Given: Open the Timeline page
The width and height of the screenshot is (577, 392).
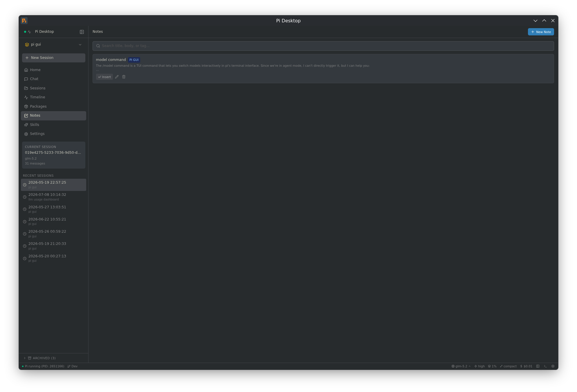Looking at the screenshot, I should tap(53, 97).
